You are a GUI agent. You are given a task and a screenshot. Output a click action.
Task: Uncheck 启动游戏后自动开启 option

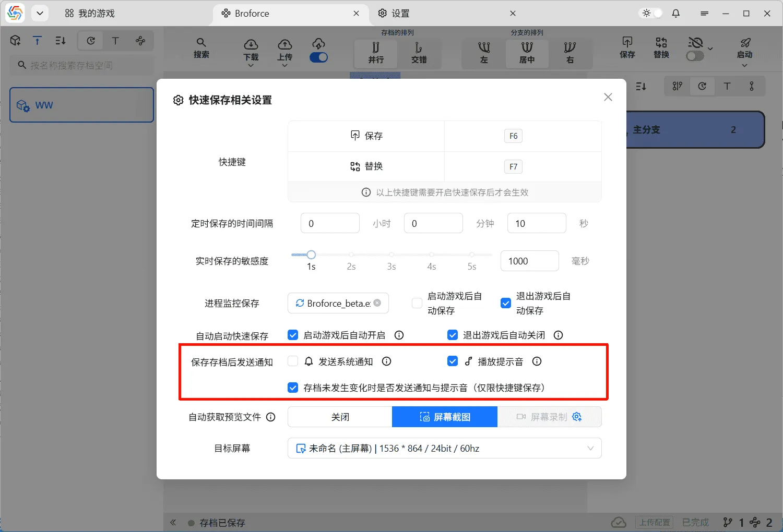click(292, 335)
